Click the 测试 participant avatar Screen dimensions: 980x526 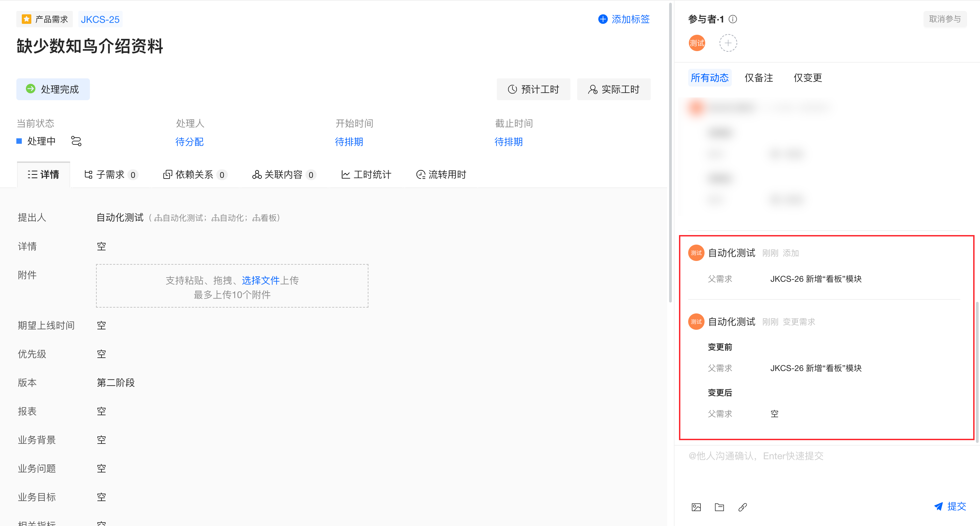[x=697, y=43]
